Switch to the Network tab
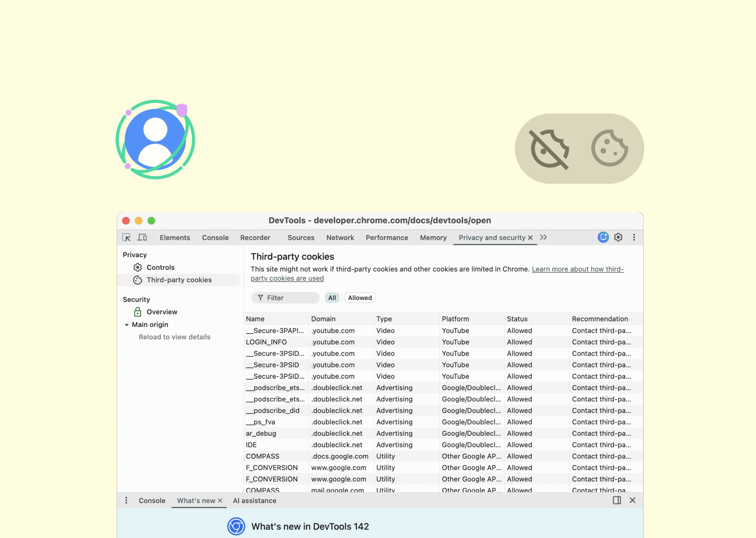The height and width of the screenshot is (538, 756). pyautogui.click(x=340, y=237)
